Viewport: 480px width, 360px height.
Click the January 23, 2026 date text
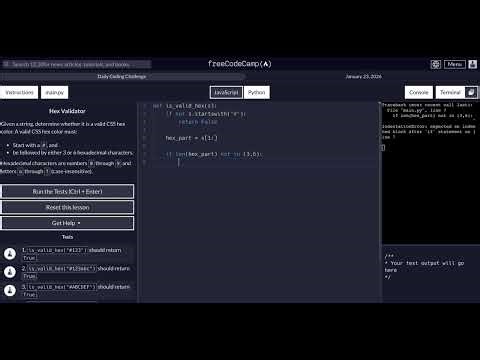pyautogui.click(x=364, y=76)
